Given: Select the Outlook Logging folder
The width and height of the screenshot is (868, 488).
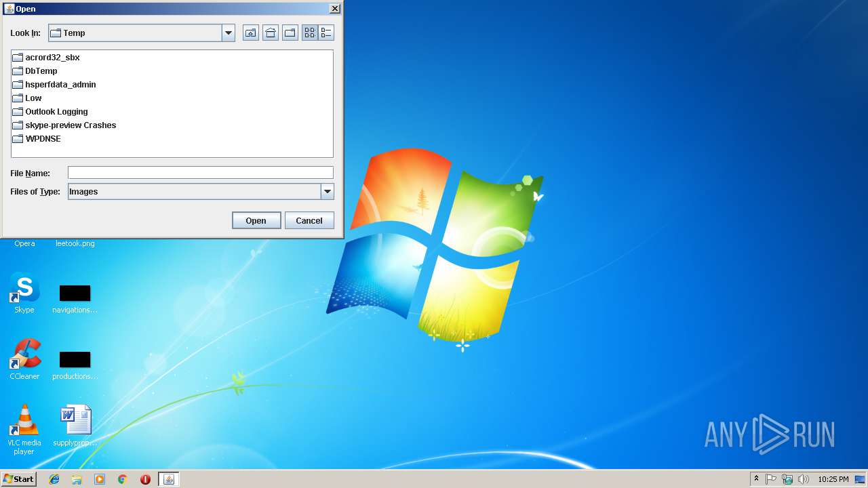Looking at the screenshot, I should click(x=50, y=112).
